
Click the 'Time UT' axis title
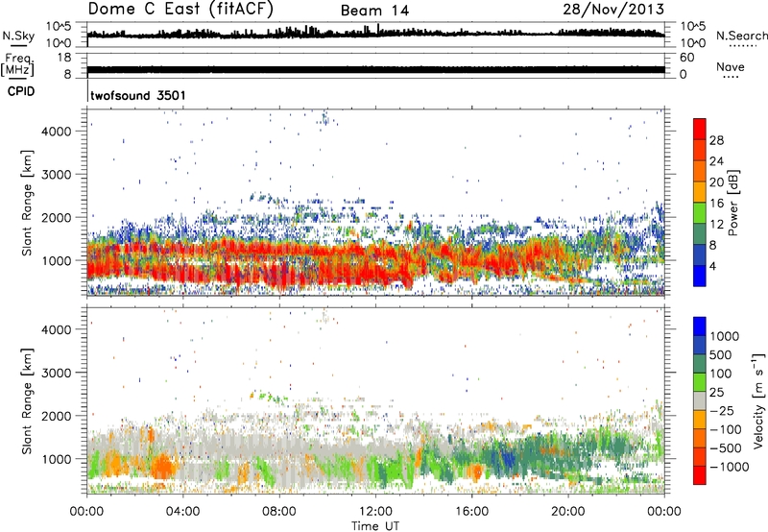(375, 526)
